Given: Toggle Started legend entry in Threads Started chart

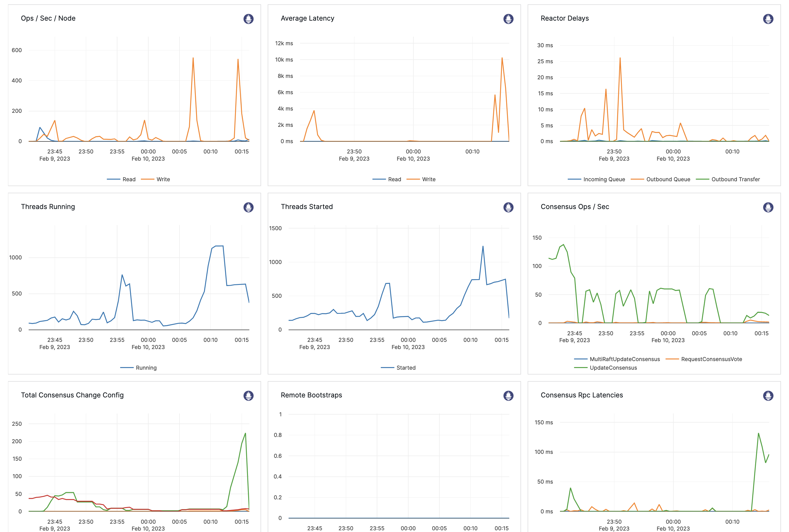Looking at the screenshot, I should coord(398,367).
